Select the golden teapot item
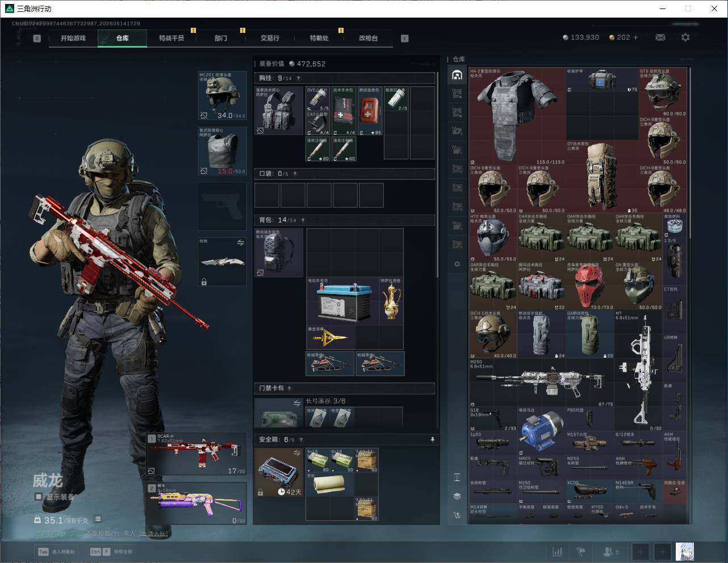The image size is (728, 563). 391,301
